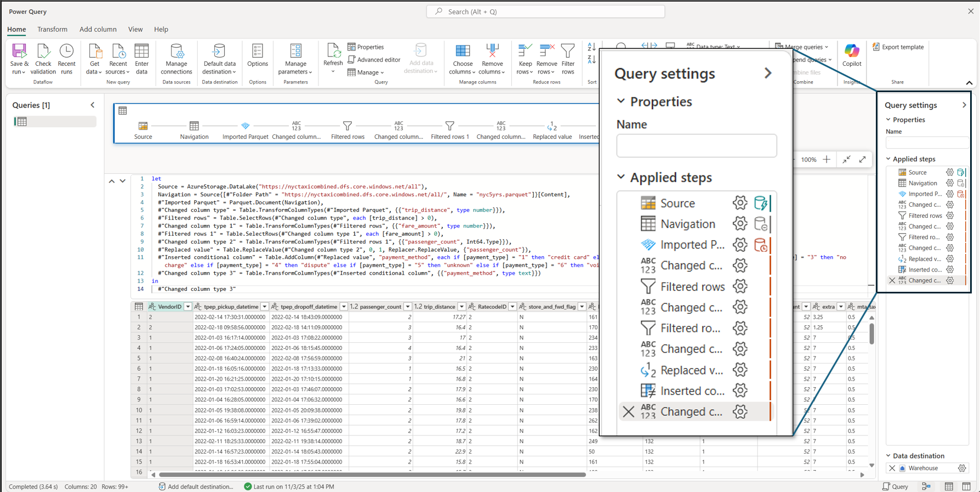Click Properties in Query group
This screenshot has width=980, height=492.
tap(366, 47)
